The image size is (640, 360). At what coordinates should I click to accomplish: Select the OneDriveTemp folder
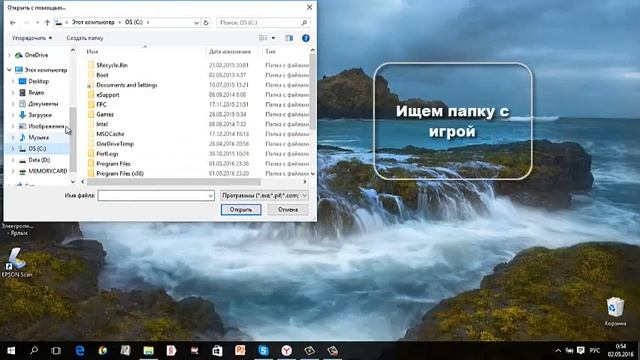(115, 144)
